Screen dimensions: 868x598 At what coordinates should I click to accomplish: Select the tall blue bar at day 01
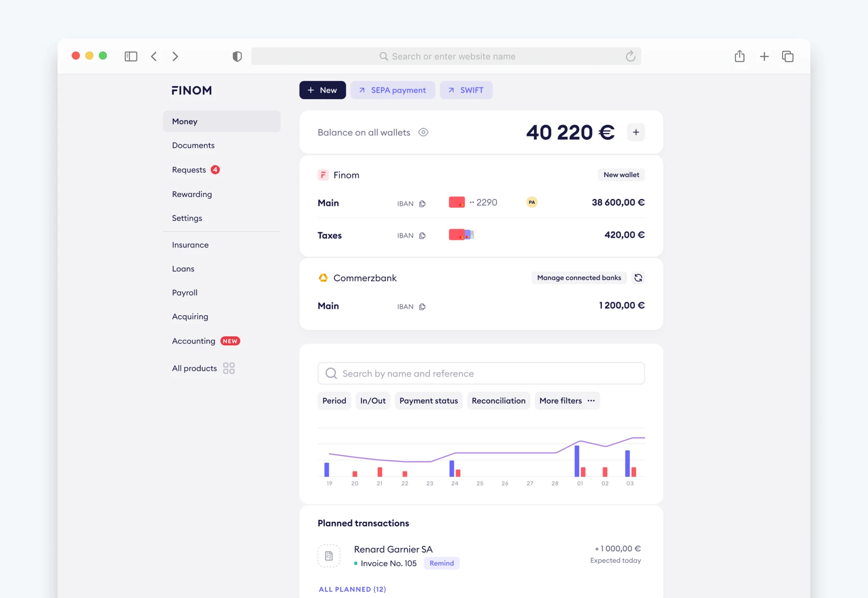[x=577, y=461]
